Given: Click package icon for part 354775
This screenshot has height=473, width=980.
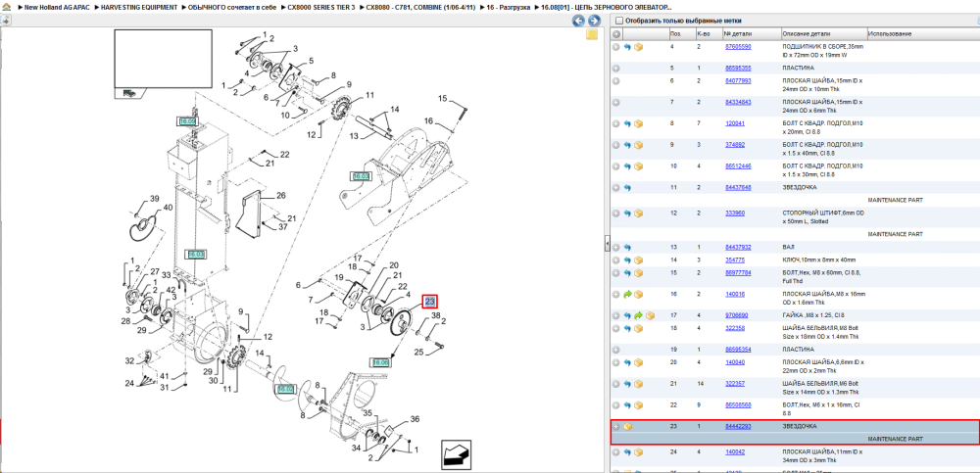Looking at the screenshot, I should [x=639, y=260].
